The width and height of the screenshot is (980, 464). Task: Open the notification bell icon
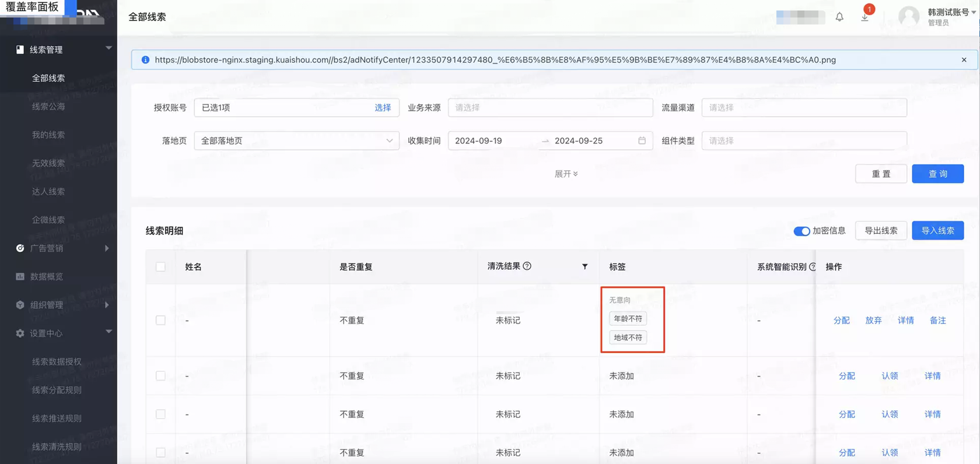(839, 17)
